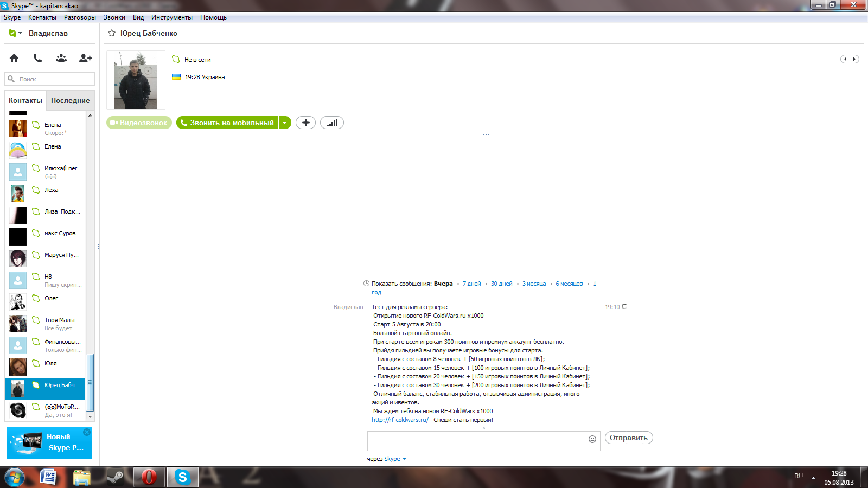The width and height of the screenshot is (868, 488).
Task: Start a video call with Видеозвонок
Action: [139, 123]
